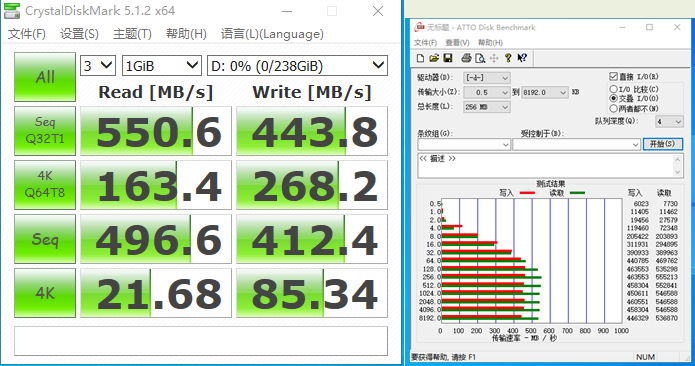Screen dimensions: 695x366
Task: Select the I/O 比较(C) radio button
Action: pyautogui.click(x=613, y=89)
